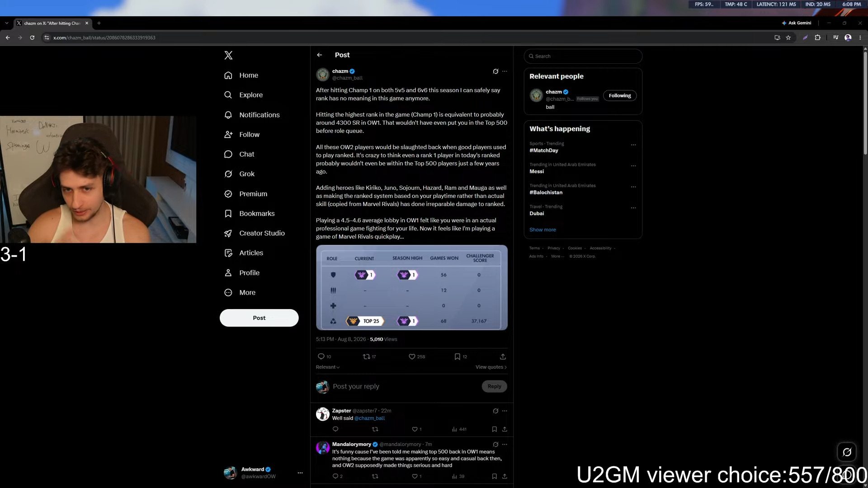Toggle the Following button for chazm
Image resolution: width=868 pixels, height=488 pixels.
tap(619, 96)
